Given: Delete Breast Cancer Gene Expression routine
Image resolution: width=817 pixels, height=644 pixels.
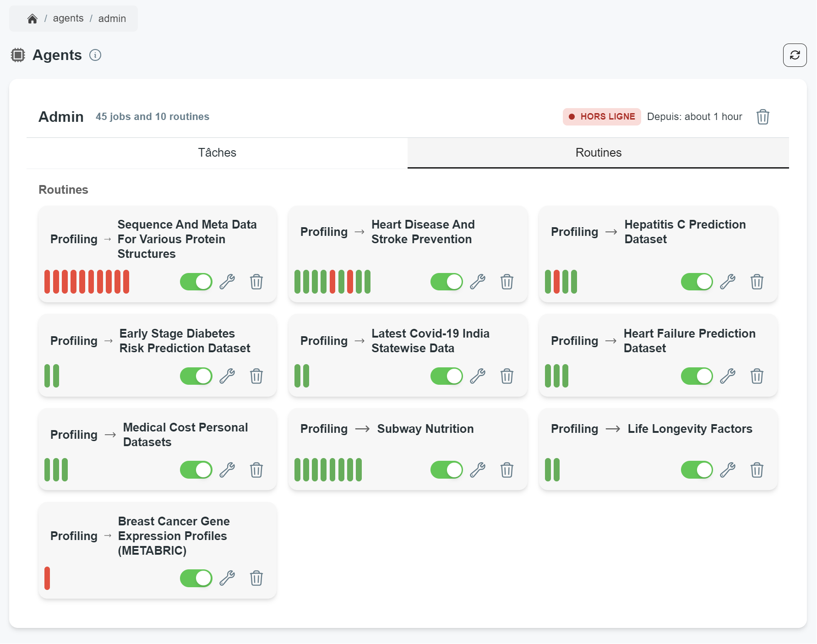Looking at the screenshot, I should pos(256,578).
